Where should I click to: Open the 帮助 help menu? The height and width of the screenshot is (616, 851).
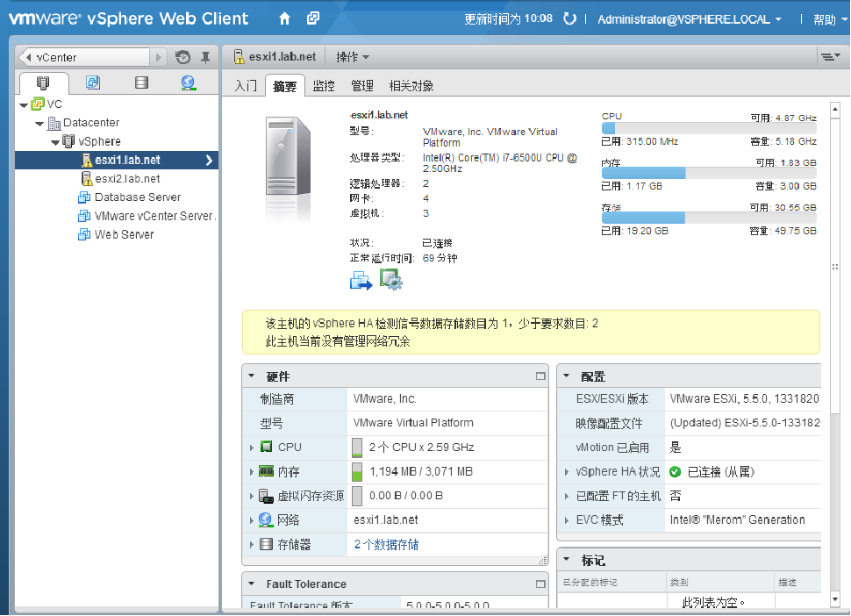coord(830,19)
